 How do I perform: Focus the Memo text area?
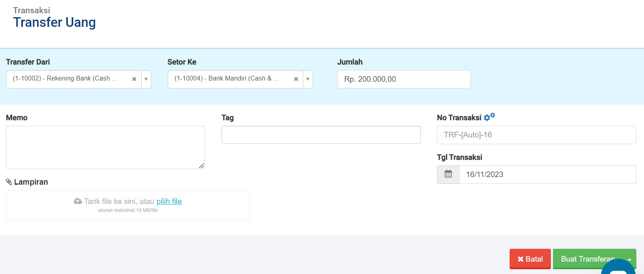(105, 147)
